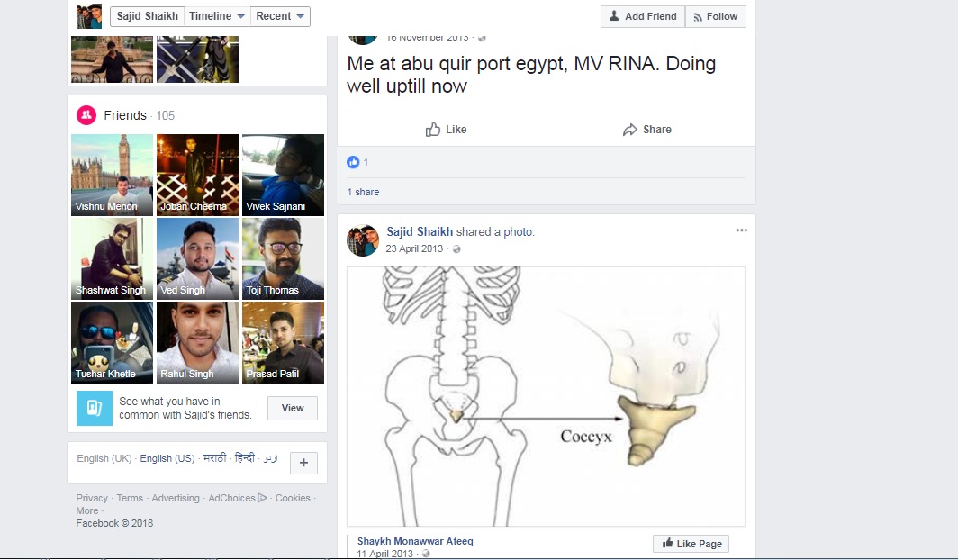The width and height of the screenshot is (958, 560).
Task: Open friend Tushar Khetle's profile
Action: (x=112, y=343)
